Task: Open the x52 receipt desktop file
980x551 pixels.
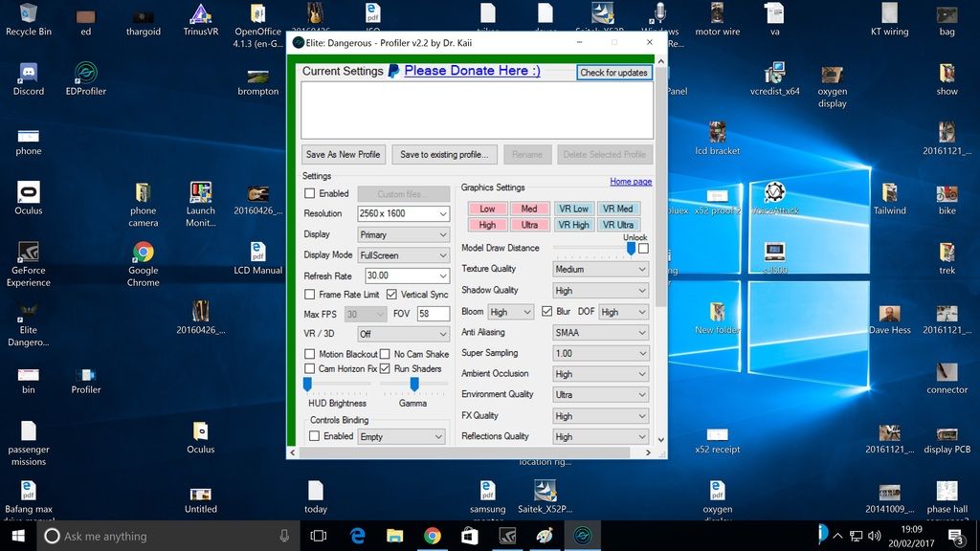Action: coord(717,440)
